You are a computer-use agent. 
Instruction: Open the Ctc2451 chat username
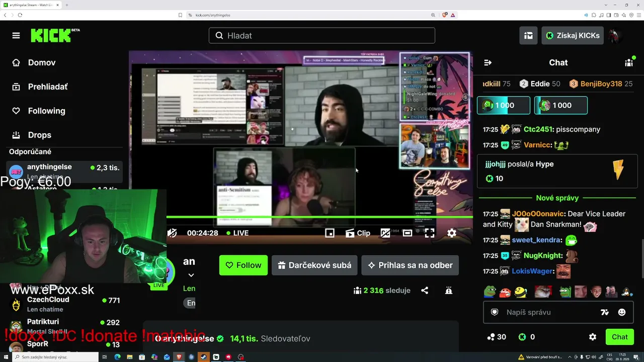(538, 129)
